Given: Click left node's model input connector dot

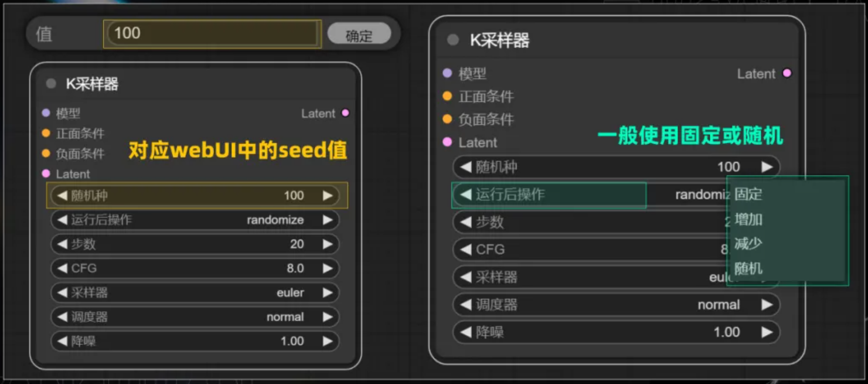Looking at the screenshot, I should click(x=46, y=113).
